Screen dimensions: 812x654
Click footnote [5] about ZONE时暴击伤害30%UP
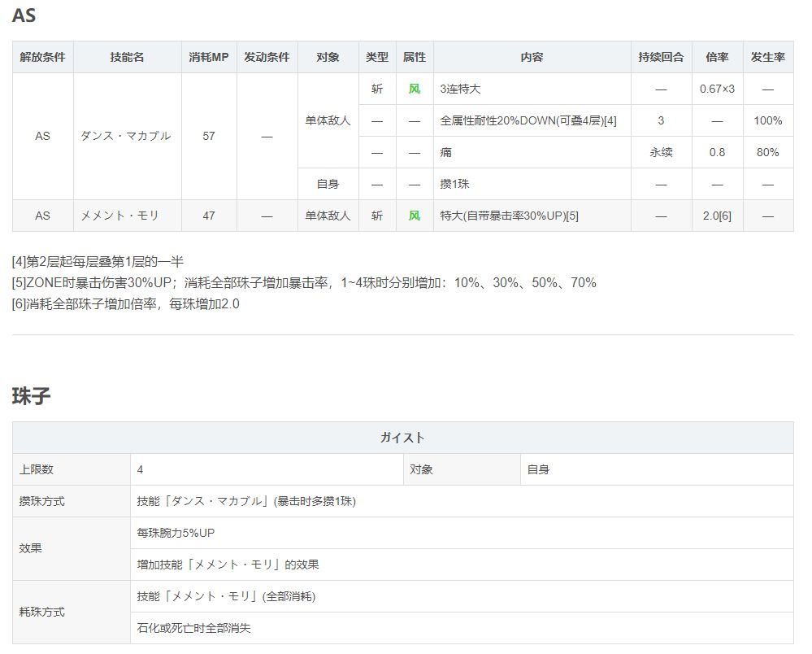tap(304, 283)
